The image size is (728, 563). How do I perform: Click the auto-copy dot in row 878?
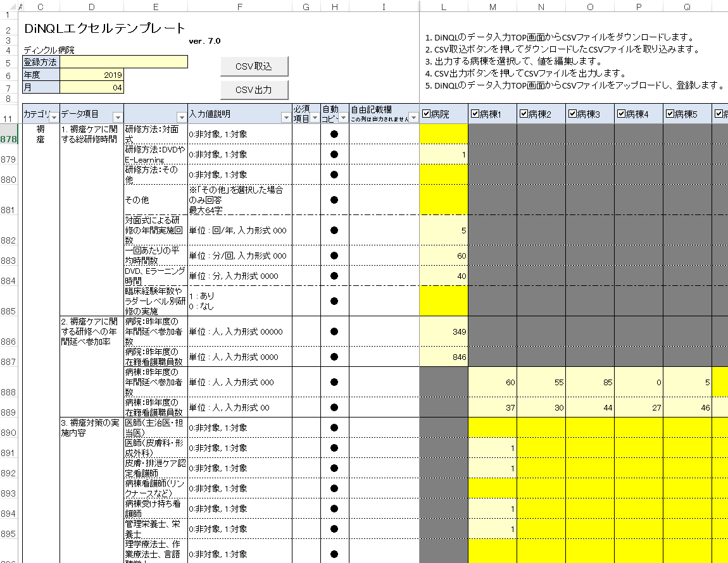click(334, 134)
